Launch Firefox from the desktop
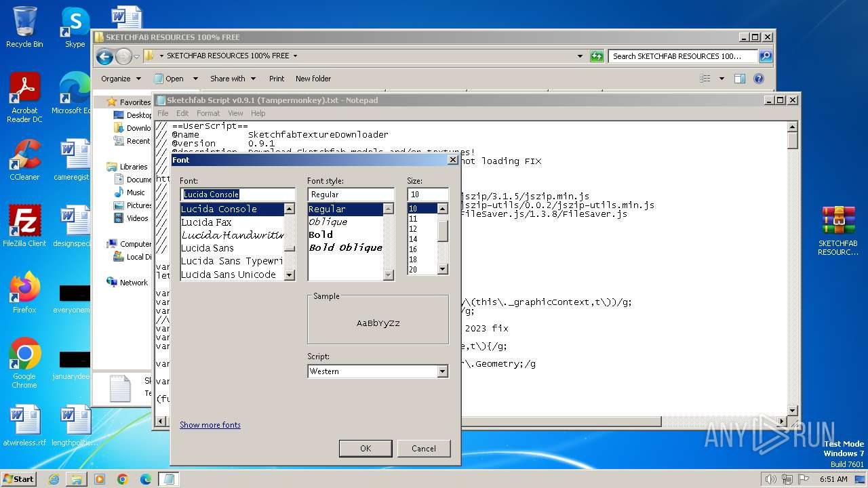The image size is (868, 488). point(24,293)
